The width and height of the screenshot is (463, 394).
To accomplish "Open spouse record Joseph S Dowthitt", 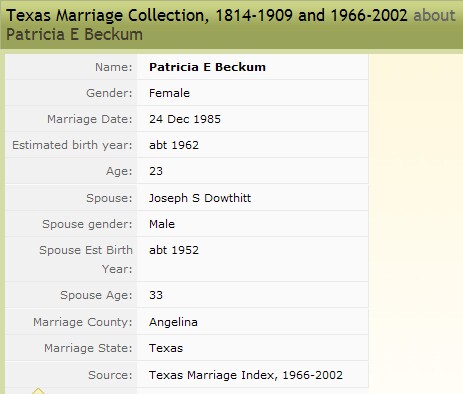I will tap(200, 198).
